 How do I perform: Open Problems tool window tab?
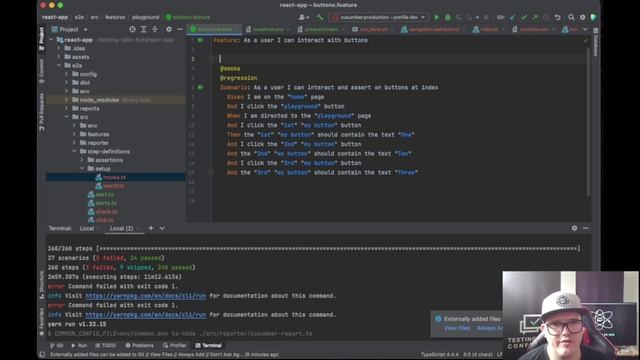click(140, 345)
